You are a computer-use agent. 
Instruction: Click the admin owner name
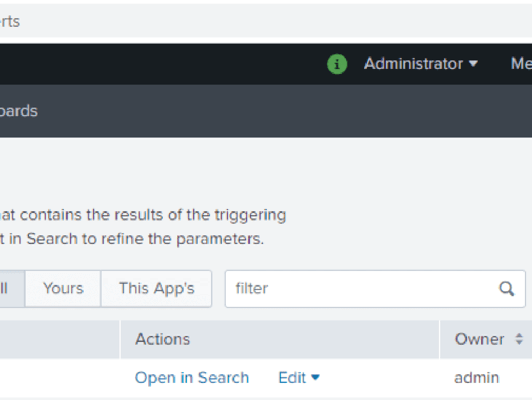pyautogui.click(x=477, y=378)
